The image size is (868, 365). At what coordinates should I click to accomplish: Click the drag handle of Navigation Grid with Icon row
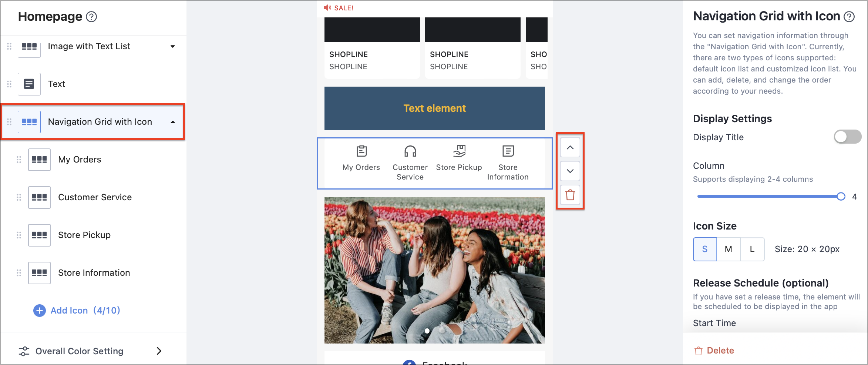[9, 122]
